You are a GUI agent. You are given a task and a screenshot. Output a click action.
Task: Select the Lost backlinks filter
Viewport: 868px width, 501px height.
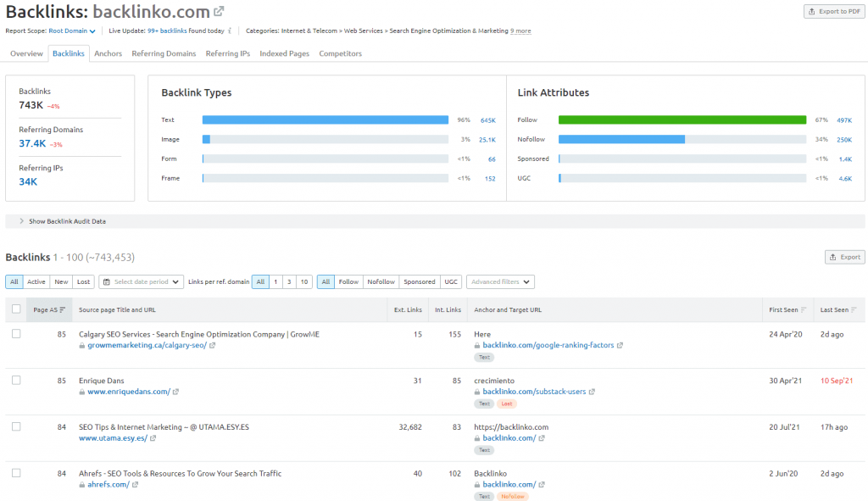coord(84,281)
